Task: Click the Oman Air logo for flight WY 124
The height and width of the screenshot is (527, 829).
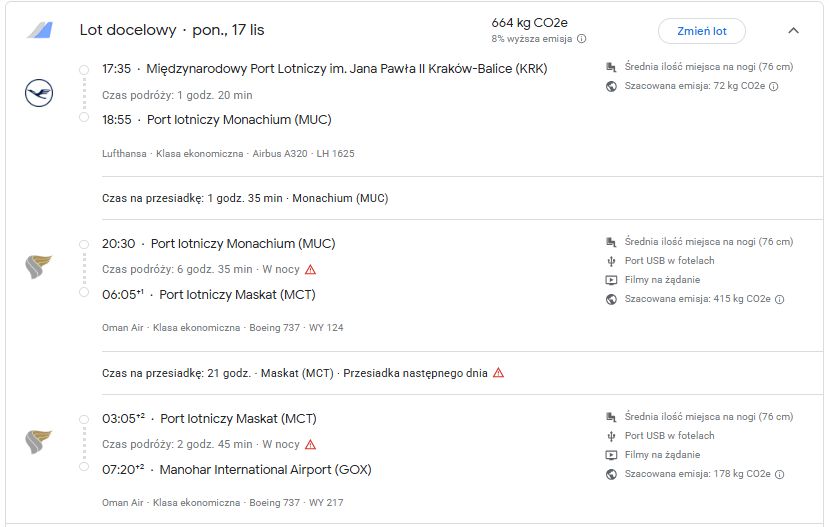Action: (39, 266)
